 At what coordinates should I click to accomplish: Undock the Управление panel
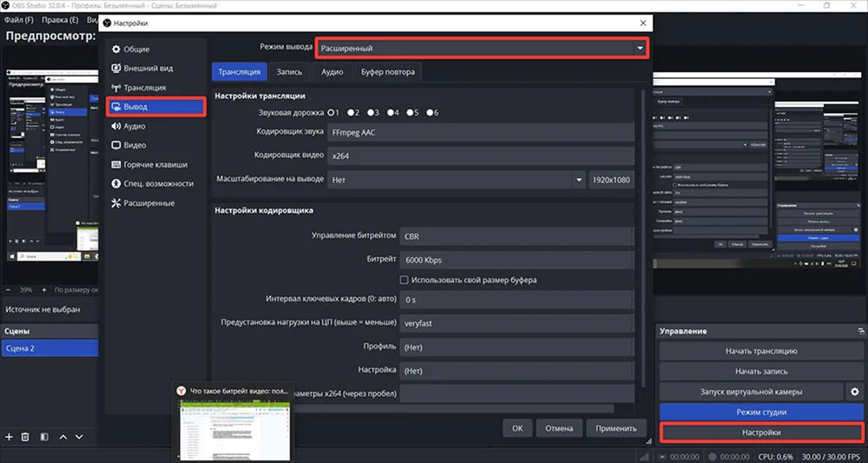click(861, 331)
